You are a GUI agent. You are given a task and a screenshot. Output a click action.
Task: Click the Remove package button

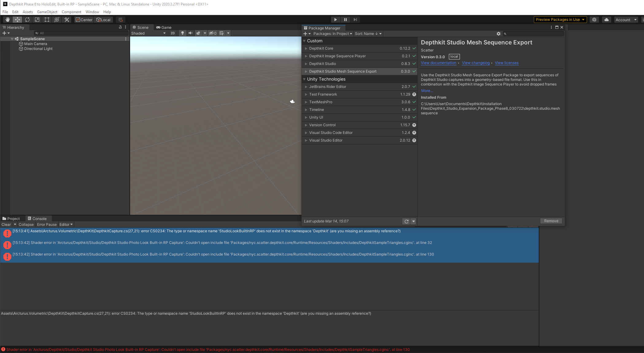pos(551,221)
